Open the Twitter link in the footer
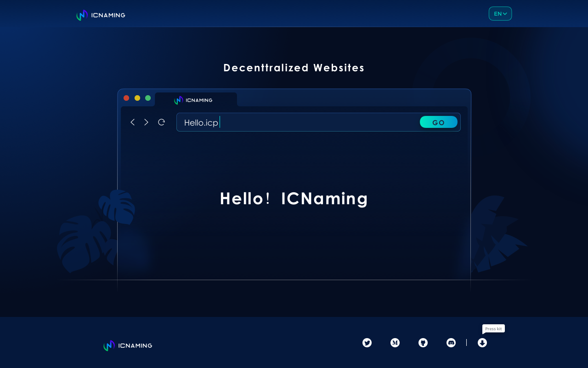The image size is (588, 368). pyautogui.click(x=367, y=343)
